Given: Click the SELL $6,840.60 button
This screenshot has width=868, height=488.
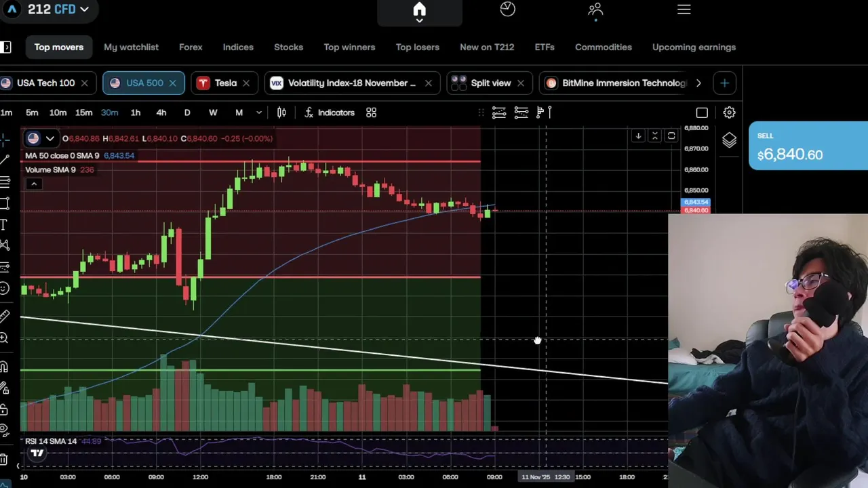Looking at the screenshot, I should (x=808, y=146).
